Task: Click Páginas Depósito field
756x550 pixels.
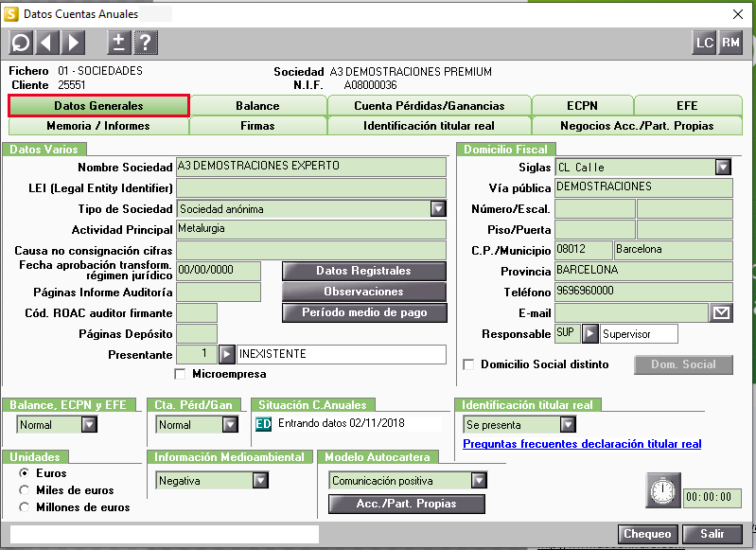Action: (197, 334)
